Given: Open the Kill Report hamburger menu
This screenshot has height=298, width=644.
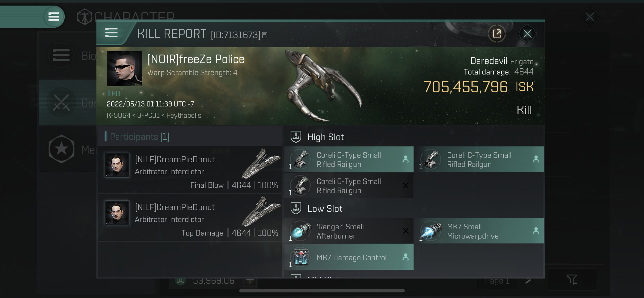Looking at the screenshot, I should tap(111, 33).
